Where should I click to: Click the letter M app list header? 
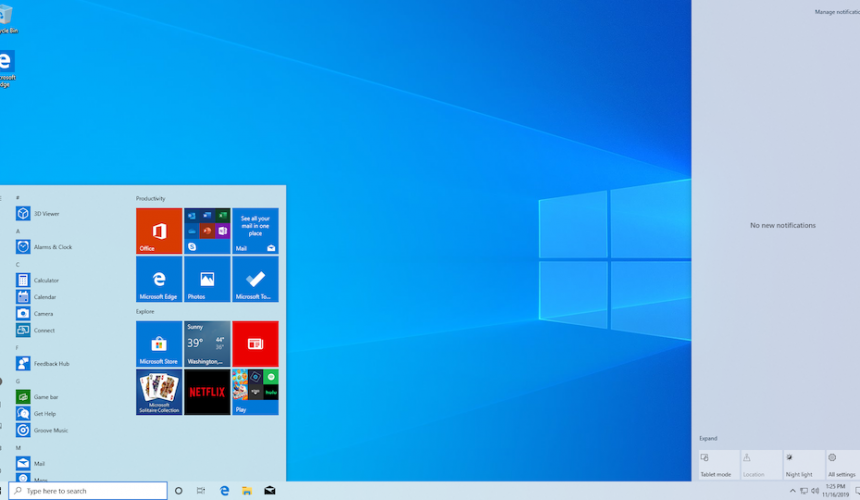coord(18,448)
